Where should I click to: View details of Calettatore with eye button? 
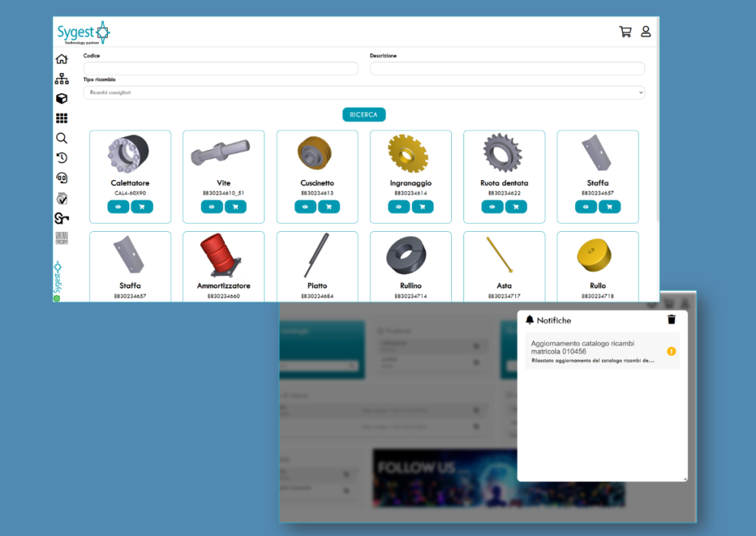point(118,207)
